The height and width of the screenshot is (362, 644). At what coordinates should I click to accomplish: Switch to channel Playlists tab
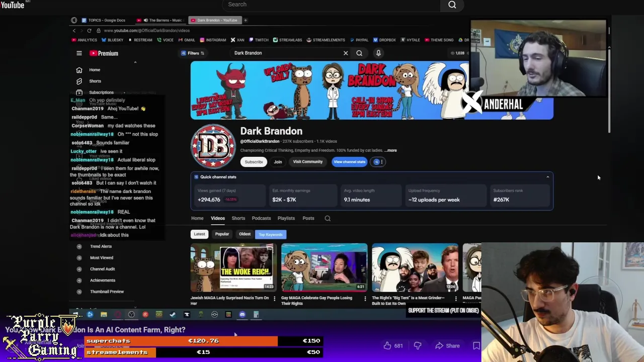click(x=286, y=218)
